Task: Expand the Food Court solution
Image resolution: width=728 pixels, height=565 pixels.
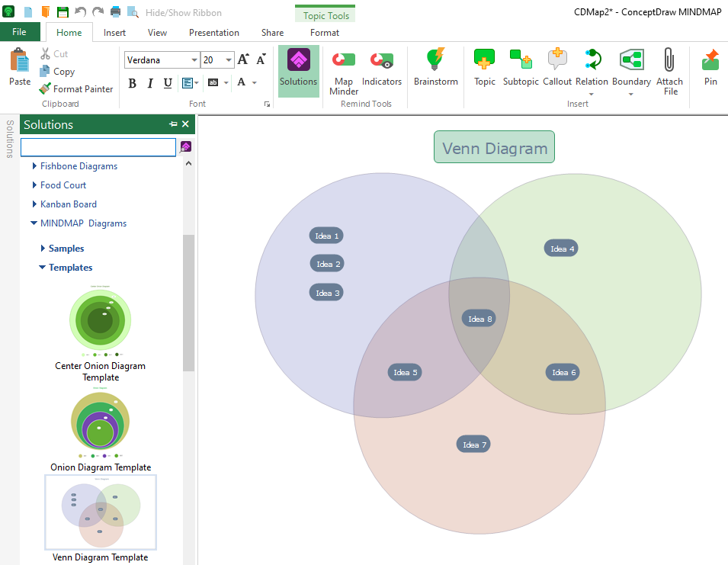Action: 34,185
